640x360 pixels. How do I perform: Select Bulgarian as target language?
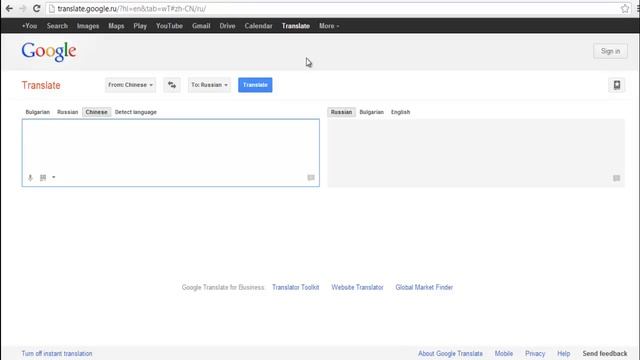371,112
